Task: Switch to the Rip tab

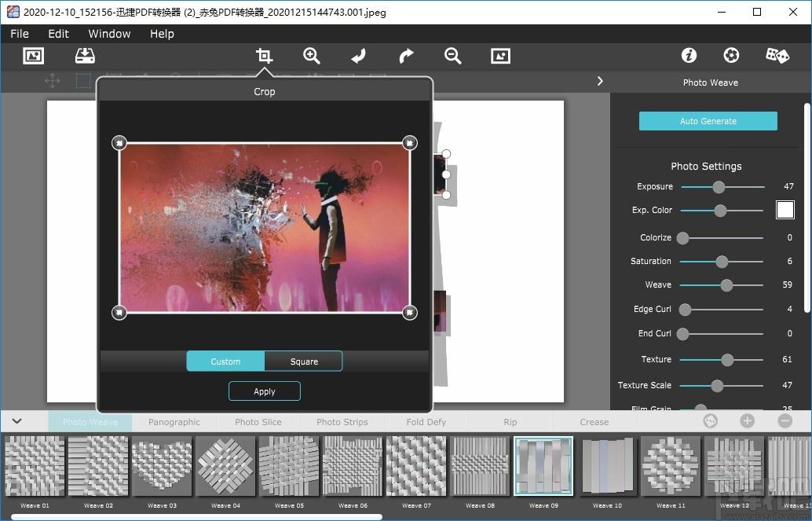Action: [510, 422]
